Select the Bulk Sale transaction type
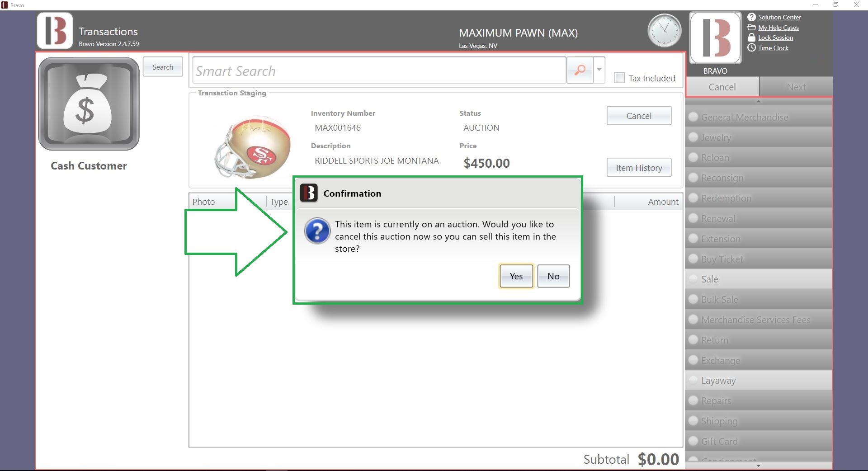The height and width of the screenshot is (471, 868). pos(759,299)
